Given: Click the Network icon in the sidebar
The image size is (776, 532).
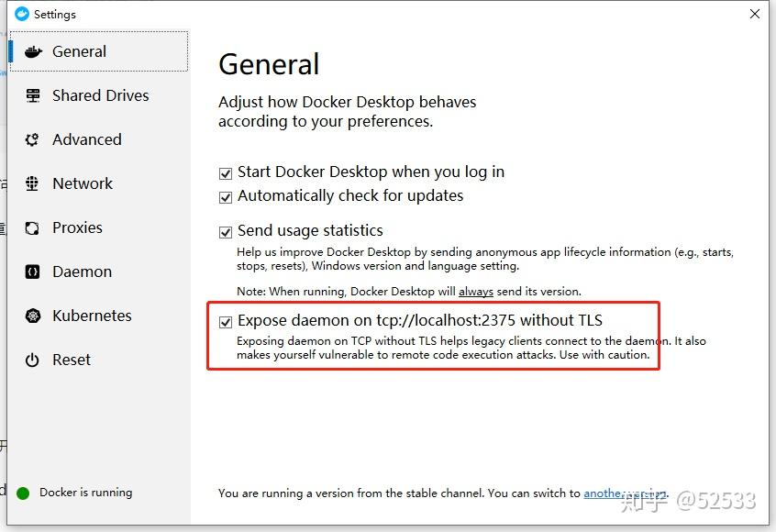Looking at the screenshot, I should click(x=33, y=183).
